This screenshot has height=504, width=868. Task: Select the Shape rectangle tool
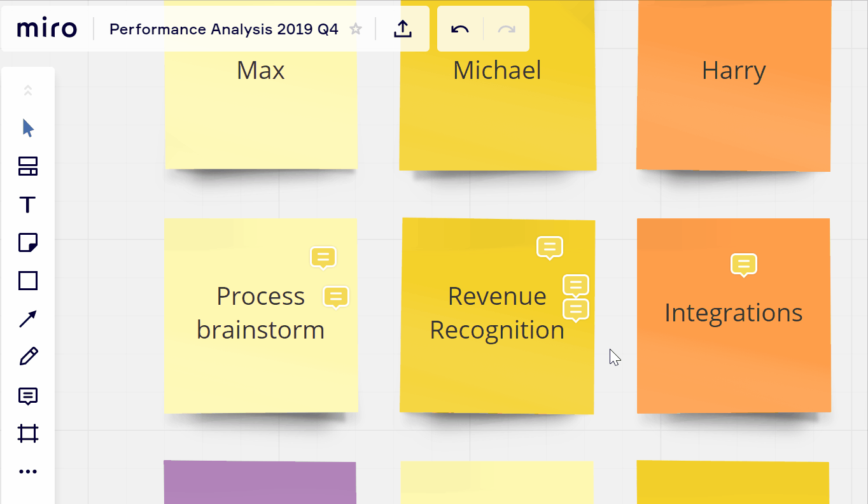coord(28,281)
